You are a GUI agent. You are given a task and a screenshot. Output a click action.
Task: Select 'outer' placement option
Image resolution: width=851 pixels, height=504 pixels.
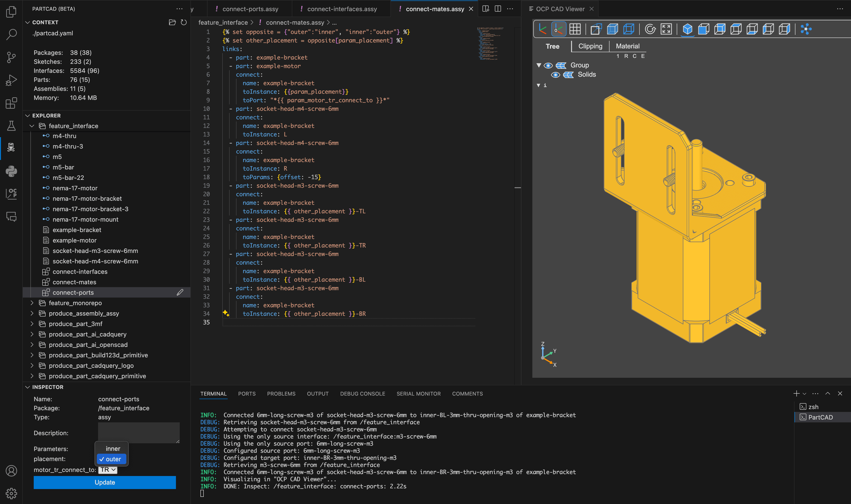pos(111,459)
